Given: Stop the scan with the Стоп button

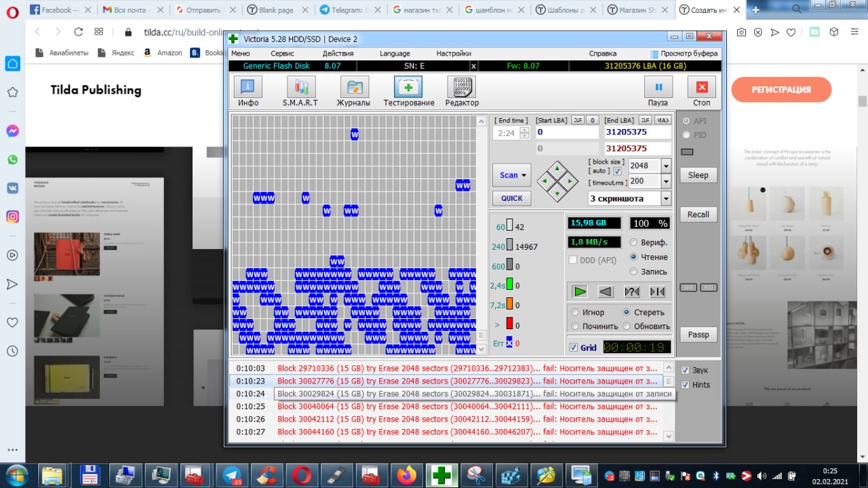Looking at the screenshot, I should coord(702,91).
